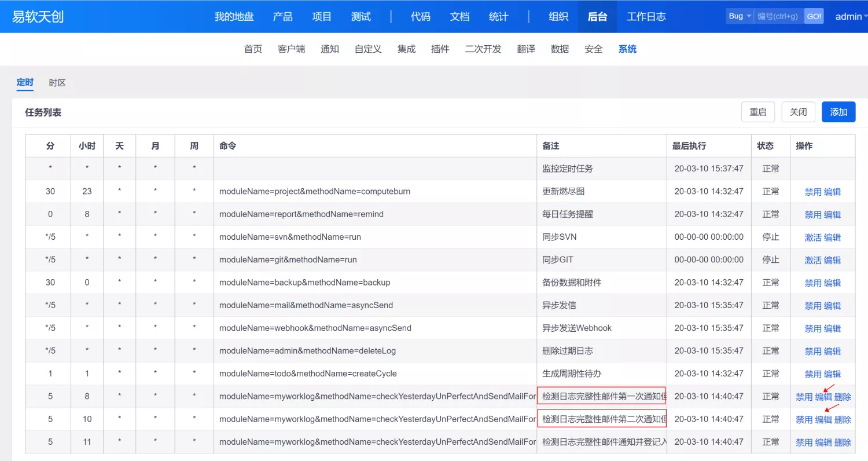Focus the 编号(ctrl+g) search field

tap(779, 16)
